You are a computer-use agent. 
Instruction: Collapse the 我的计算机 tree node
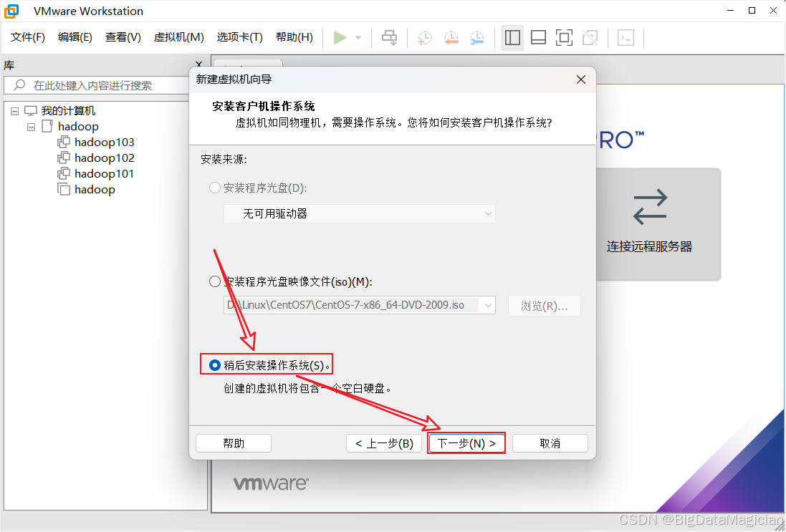coord(14,111)
